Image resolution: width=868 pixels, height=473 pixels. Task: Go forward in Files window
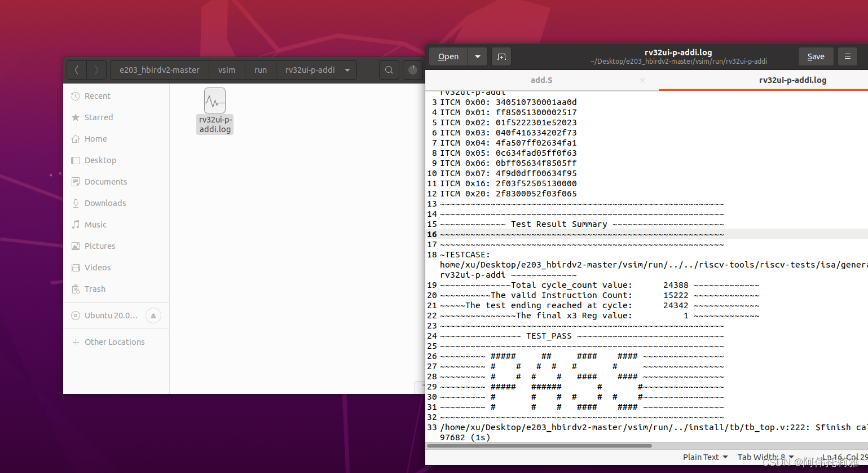point(96,70)
